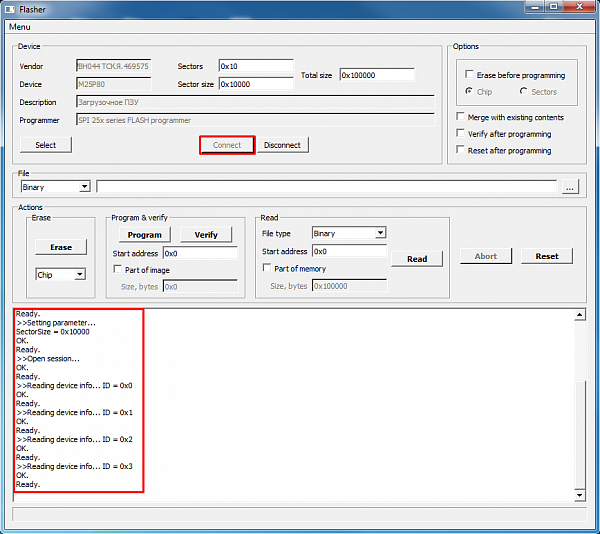Click the Flasher app icon in title bar

[x=11, y=8]
